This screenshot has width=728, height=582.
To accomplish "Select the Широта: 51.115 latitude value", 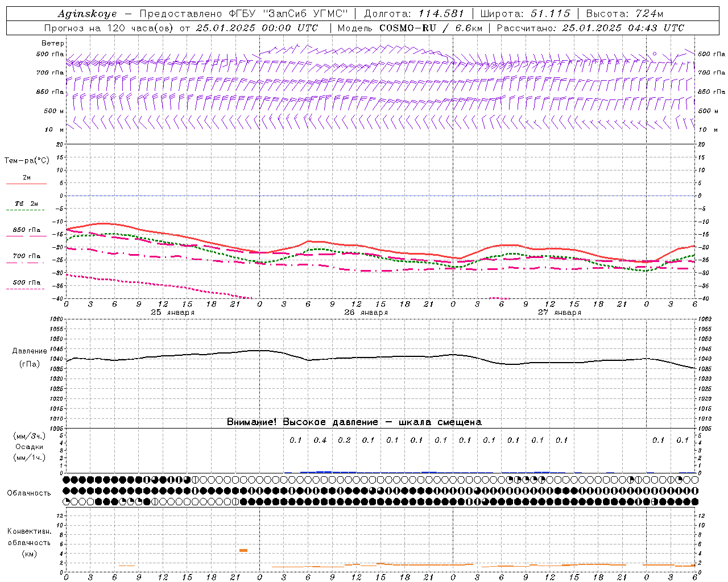I will coord(525,14).
